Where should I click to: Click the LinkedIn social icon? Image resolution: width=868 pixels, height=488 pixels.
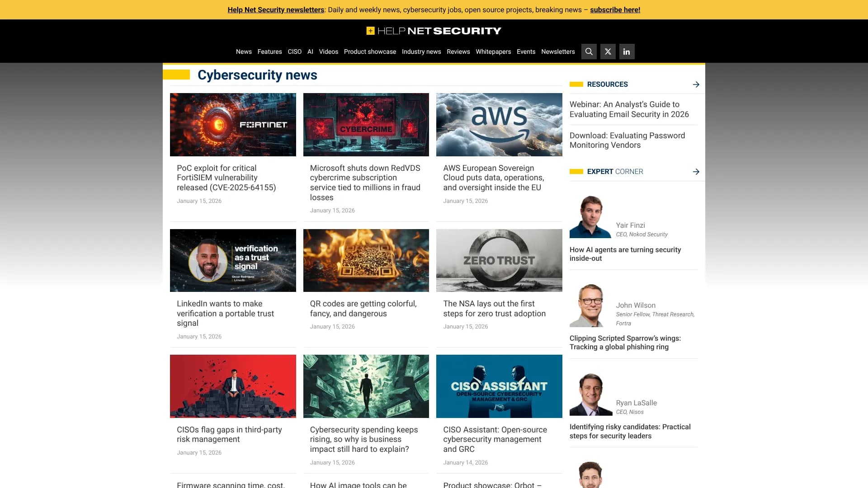point(627,52)
